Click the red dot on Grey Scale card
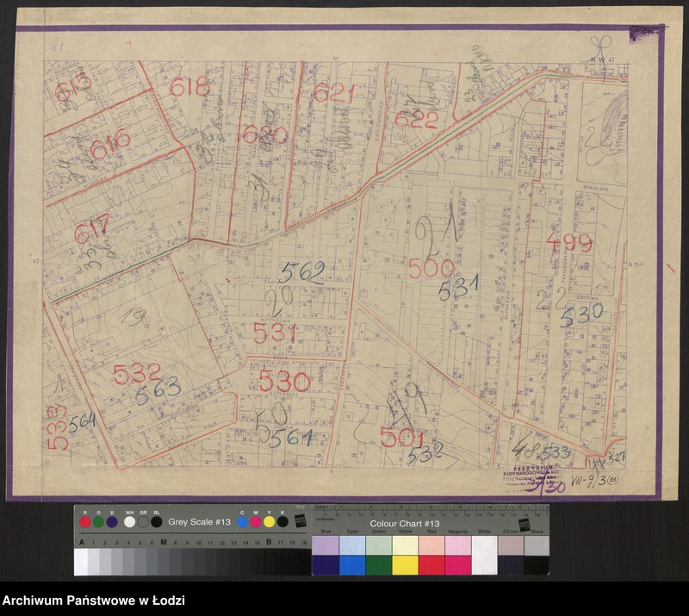The width and height of the screenshot is (689, 616). (84, 522)
